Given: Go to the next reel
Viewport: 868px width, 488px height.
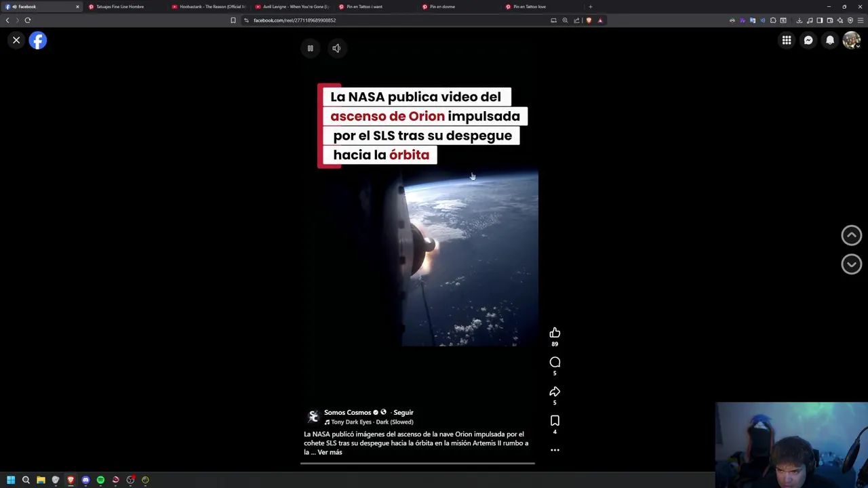Looking at the screenshot, I should pyautogui.click(x=851, y=264).
